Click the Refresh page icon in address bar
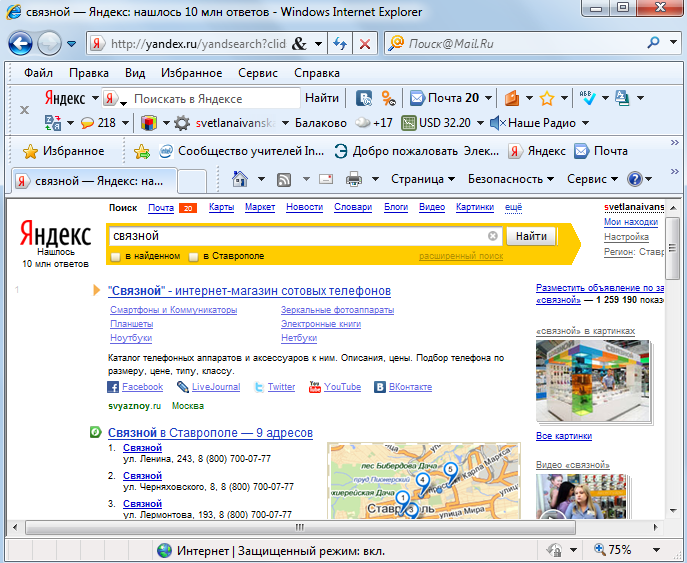This screenshot has height=563, width=687. click(x=339, y=44)
